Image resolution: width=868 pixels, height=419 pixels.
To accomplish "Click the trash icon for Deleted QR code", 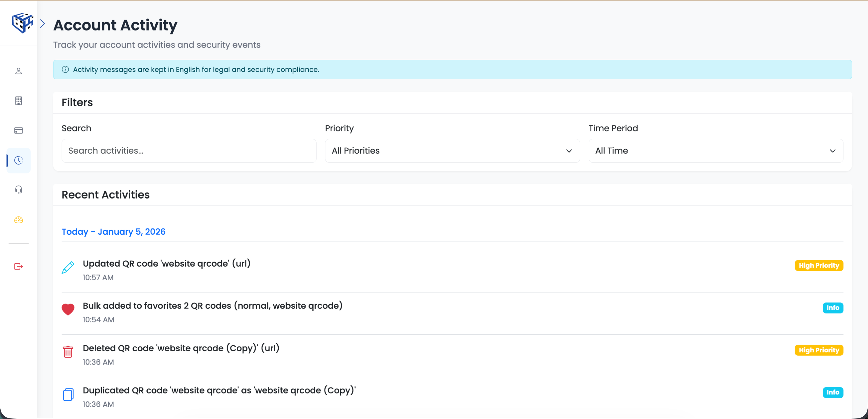I will click(x=68, y=352).
